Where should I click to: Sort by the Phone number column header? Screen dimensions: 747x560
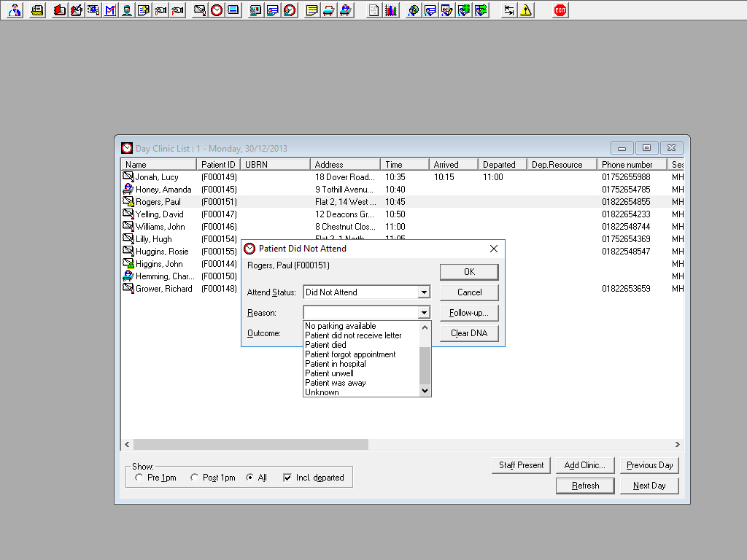pos(632,164)
